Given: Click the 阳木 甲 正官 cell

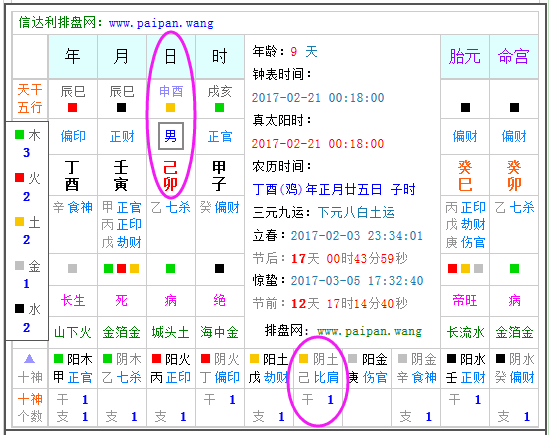Looking at the screenshot, I should point(73,368).
